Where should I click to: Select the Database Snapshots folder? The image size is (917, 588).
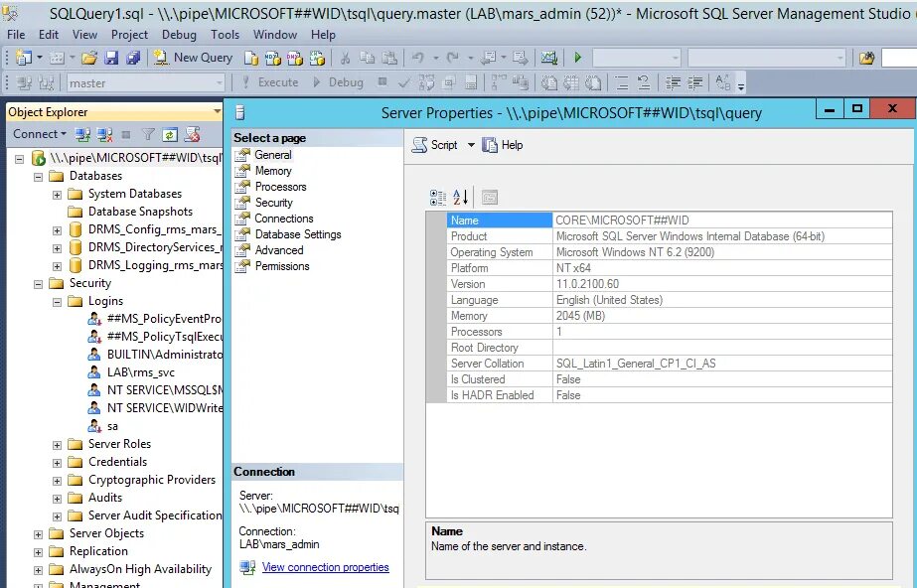pos(140,211)
